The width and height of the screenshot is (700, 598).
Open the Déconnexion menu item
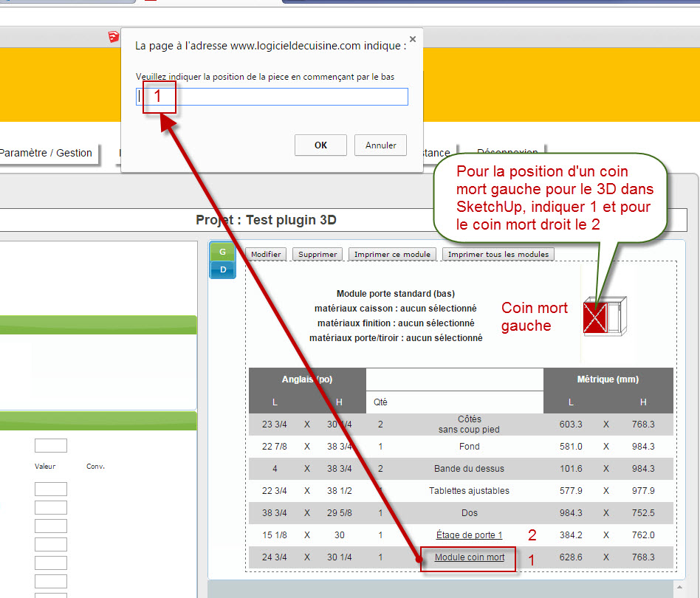pyautogui.click(x=507, y=153)
